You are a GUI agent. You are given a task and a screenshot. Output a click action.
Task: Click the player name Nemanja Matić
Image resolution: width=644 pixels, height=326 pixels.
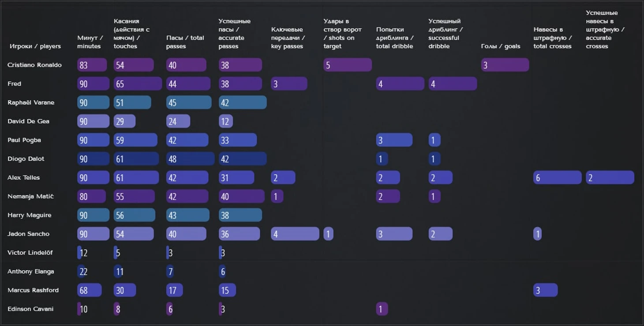click(x=30, y=196)
